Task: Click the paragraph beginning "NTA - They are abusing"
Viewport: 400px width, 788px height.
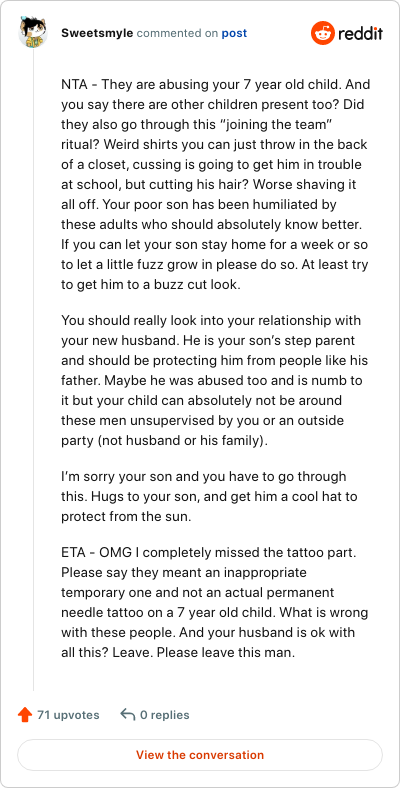Action: 215,184
